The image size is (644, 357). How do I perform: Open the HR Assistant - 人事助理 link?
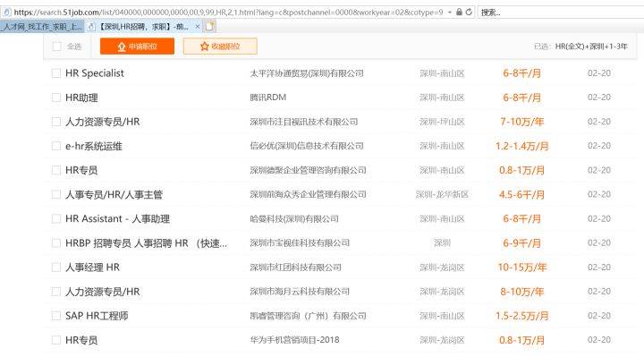[117, 219]
